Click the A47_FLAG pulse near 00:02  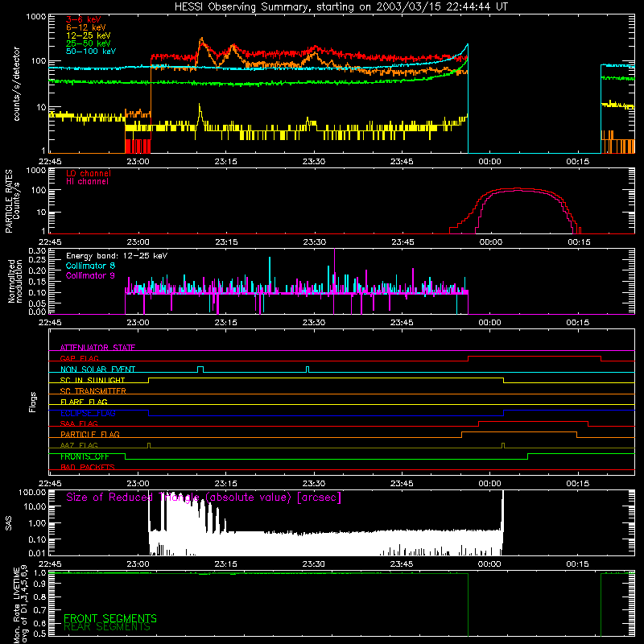point(503,445)
